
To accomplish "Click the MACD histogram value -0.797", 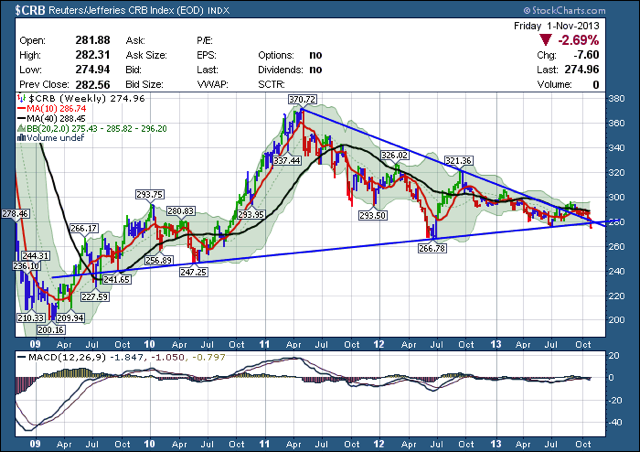I will tap(209, 357).
